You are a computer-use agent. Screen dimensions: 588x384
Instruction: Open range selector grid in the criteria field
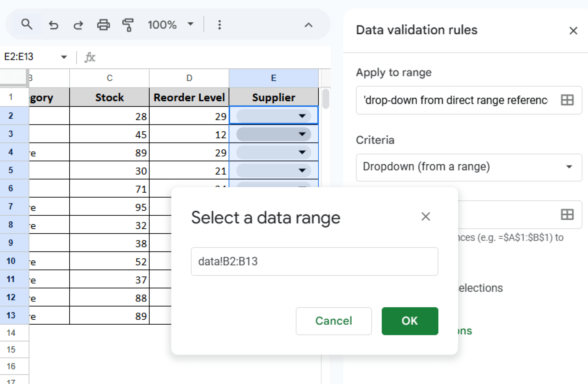click(x=567, y=215)
